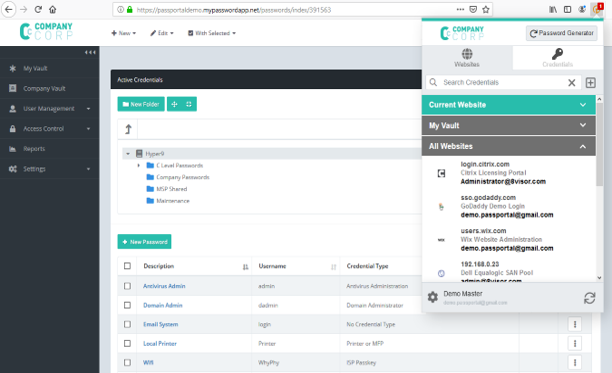Expand the My Vault section in popup
This screenshot has height=373, width=612.
[x=509, y=126]
